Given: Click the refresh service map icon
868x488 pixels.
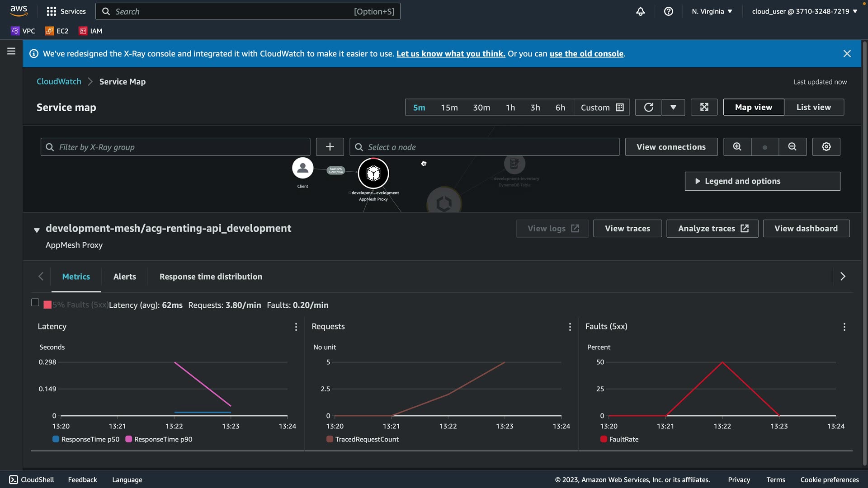Looking at the screenshot, I should tap(648, 108).
